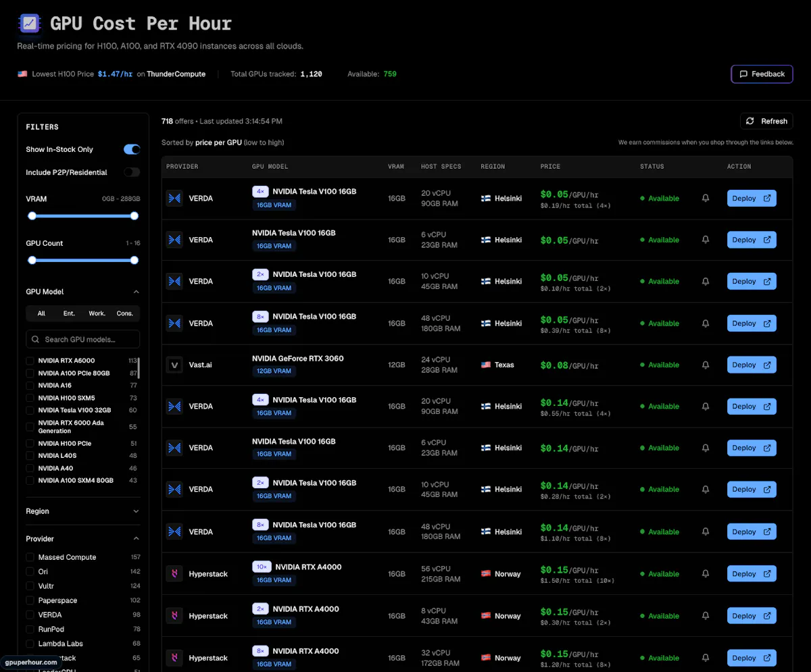Click the PRICE column header
Screen dimensions: 811x672
coord(550,166)
